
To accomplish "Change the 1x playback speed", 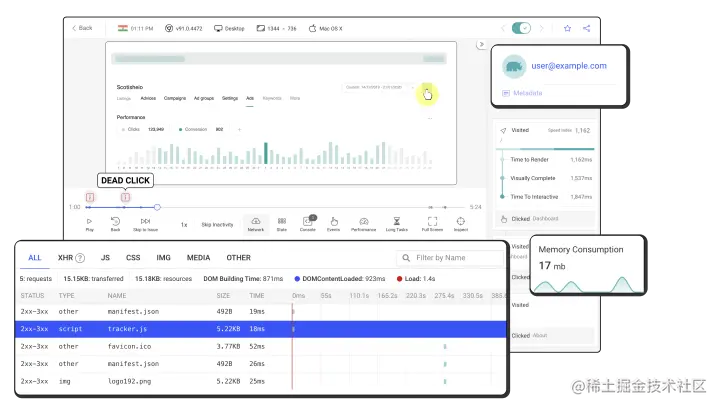I will 184,225.
